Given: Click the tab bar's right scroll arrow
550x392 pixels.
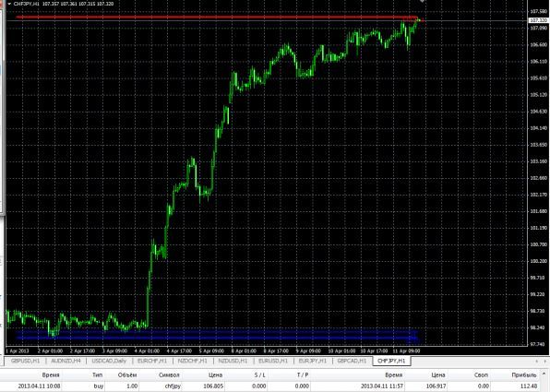Looking at the screenshot, I should pyautogui.click(x=545, y=361).
